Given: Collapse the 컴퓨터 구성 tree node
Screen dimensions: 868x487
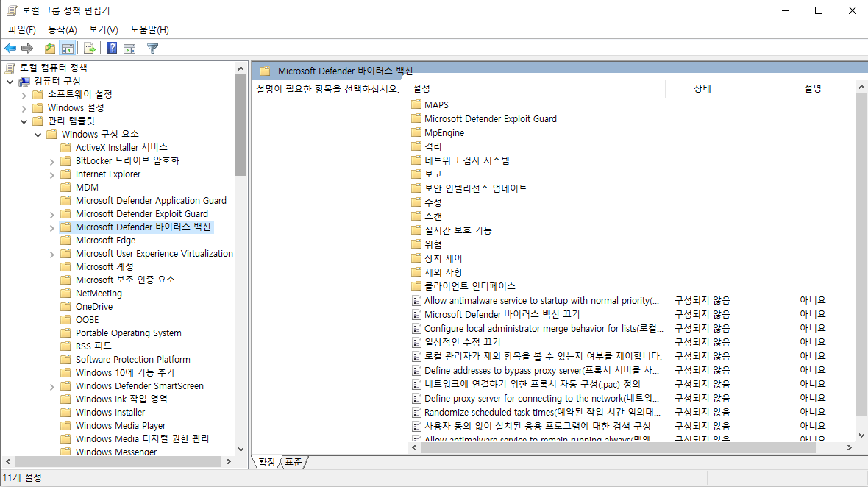Looking at the screenshot, I should [10, 82].
